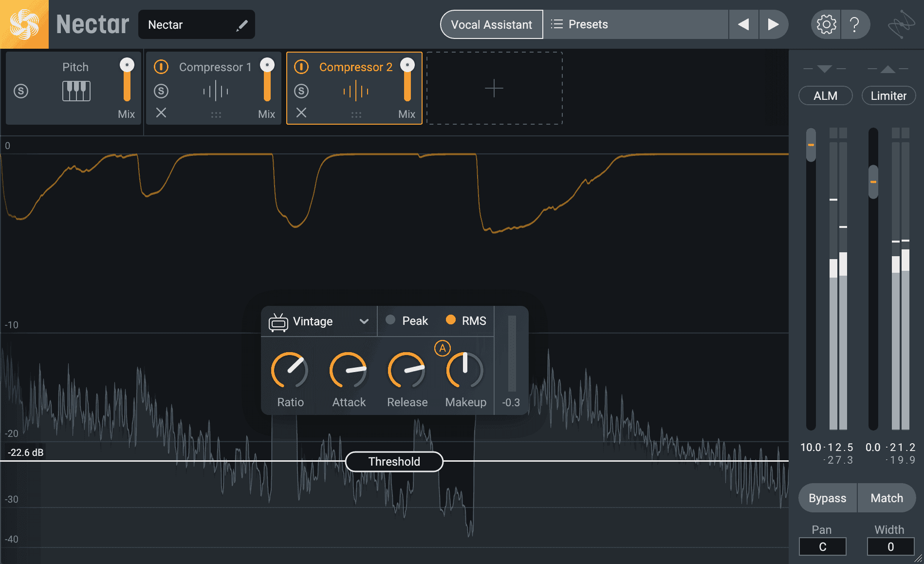Remove the Compressor 2 module
Viewport: 924px width, 564px height.
[301, 113]
